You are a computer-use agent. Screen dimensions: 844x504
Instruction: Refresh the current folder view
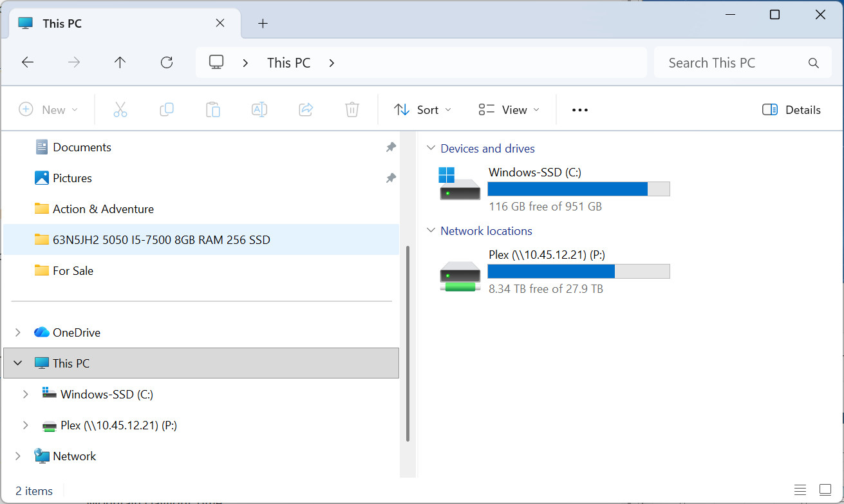pos(167,62)
